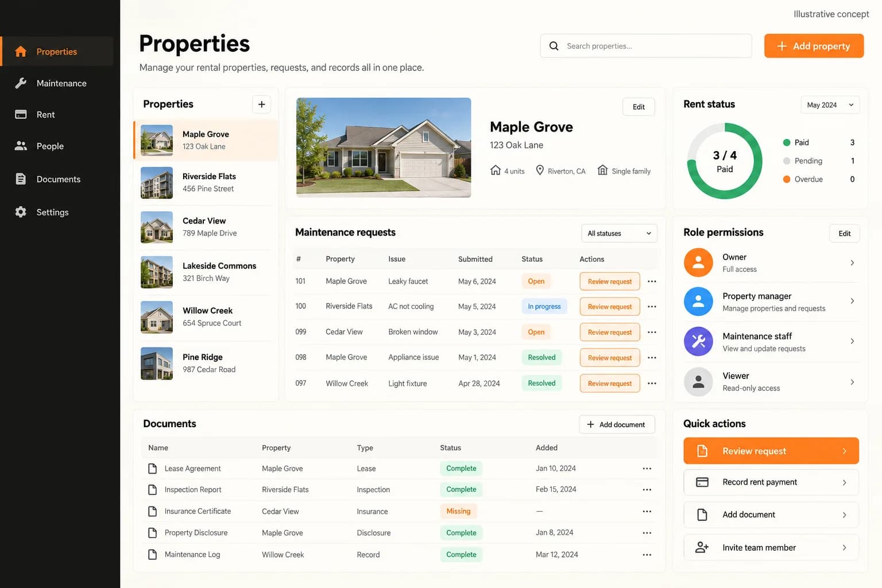Click Edit button in Role permissions
The width and height of the screenshot is (882, 588).
tap(845, 233)
